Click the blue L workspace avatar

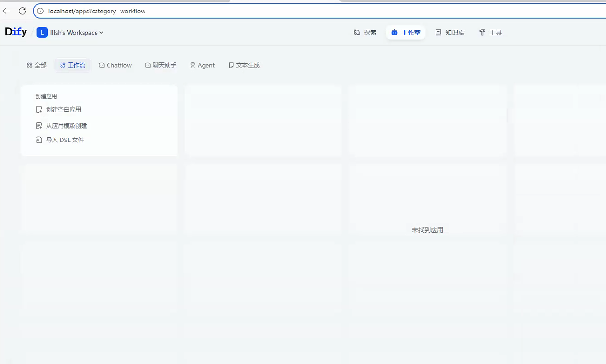(42, 33)
